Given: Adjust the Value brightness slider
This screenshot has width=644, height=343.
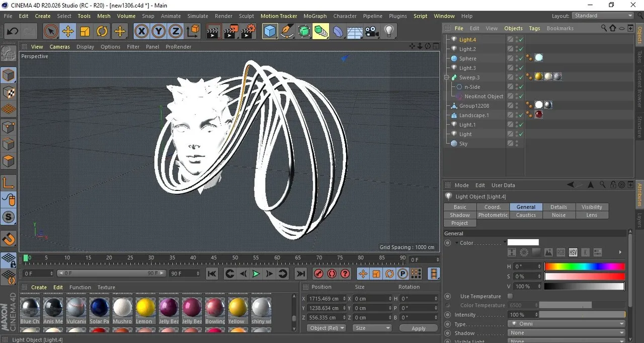Looking at the screenshot, I should coord(585,286).
